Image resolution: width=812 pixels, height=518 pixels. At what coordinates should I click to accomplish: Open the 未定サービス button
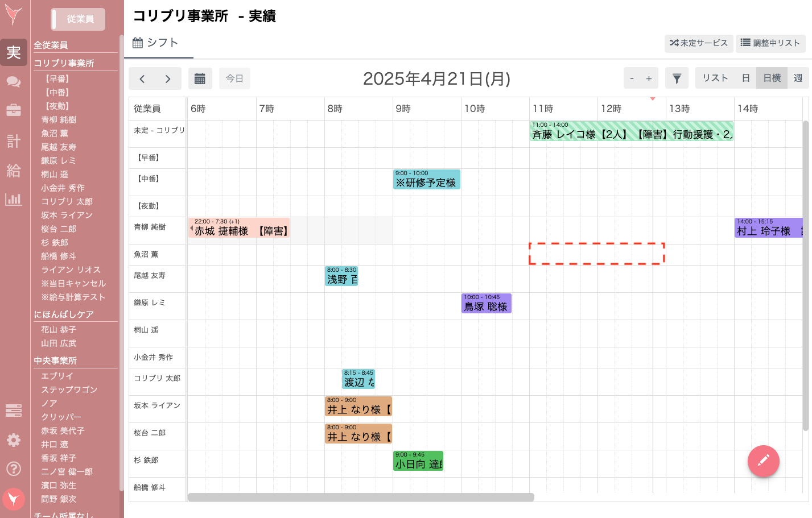pos(699,43)
